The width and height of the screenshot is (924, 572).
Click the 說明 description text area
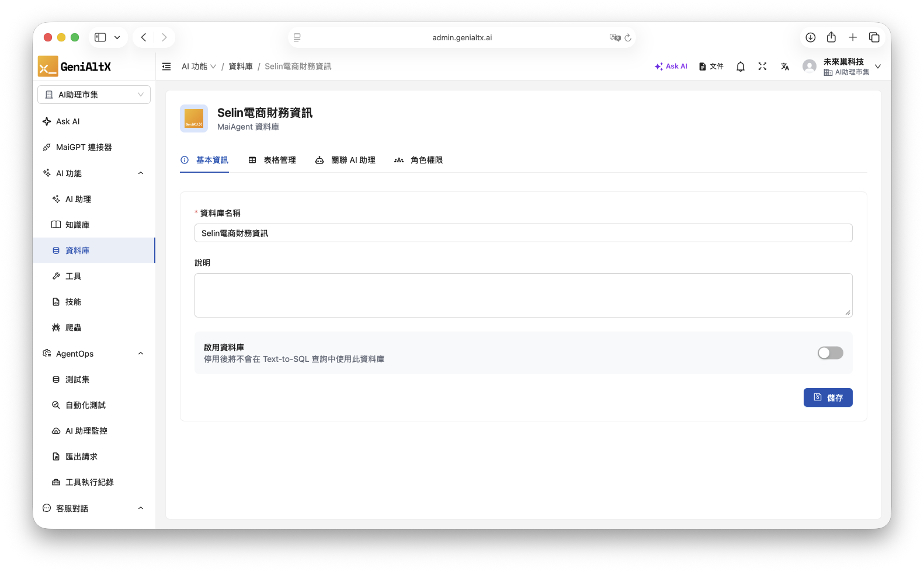coord(523,295)
